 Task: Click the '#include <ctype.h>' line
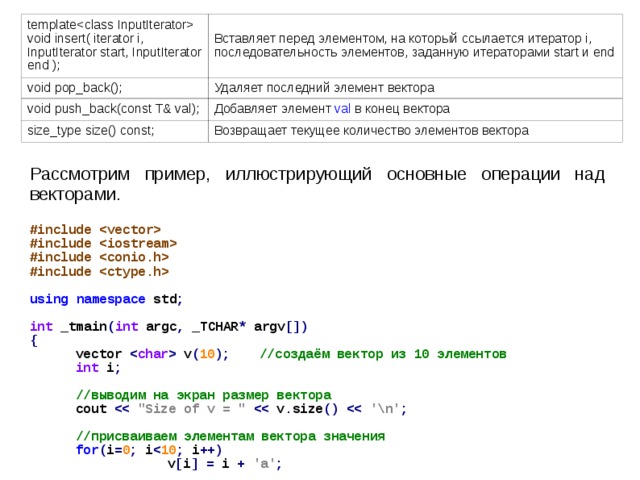99,271
